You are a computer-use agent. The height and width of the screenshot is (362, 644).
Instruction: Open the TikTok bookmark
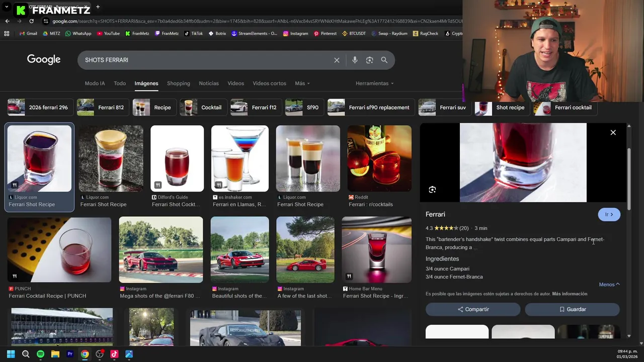pos(193,34)
